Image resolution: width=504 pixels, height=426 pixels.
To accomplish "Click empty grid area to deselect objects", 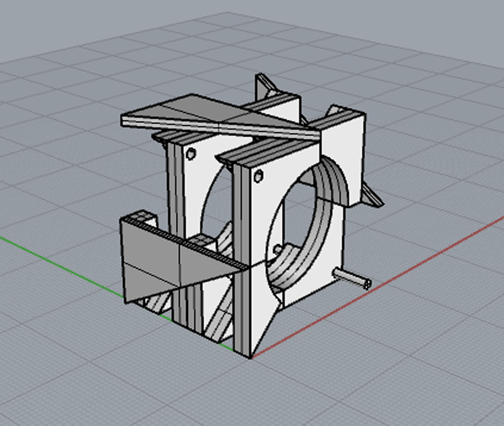I will pos(84,378).
